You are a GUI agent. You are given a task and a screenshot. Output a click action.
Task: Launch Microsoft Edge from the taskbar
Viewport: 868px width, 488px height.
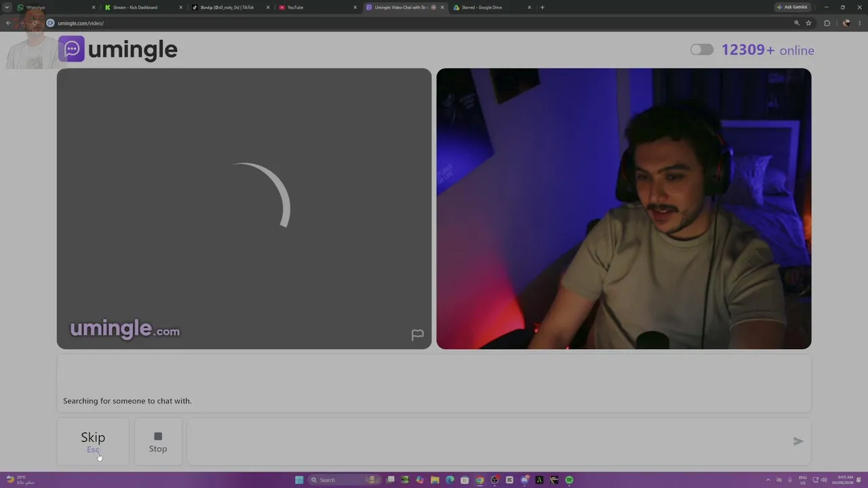(x=450, y=480)
